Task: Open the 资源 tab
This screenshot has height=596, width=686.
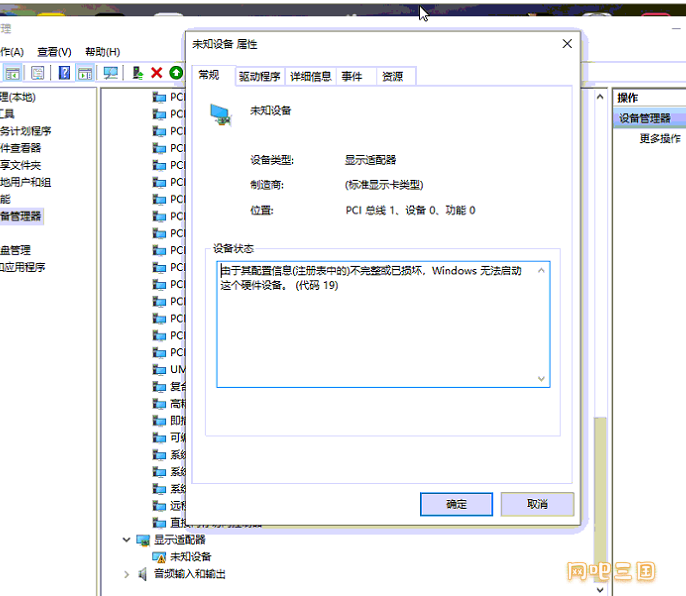Action: click(392, 77)
